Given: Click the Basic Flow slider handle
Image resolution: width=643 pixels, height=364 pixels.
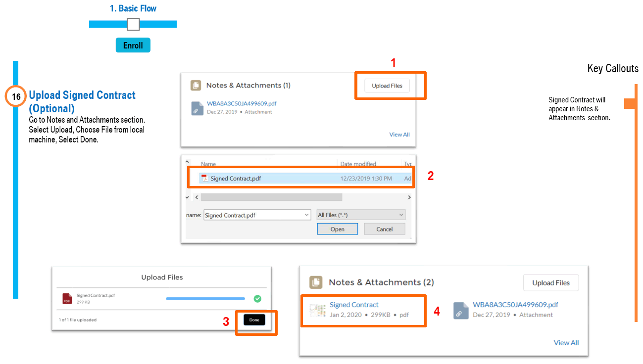Looking at the screenshot, I should [133, 24].
